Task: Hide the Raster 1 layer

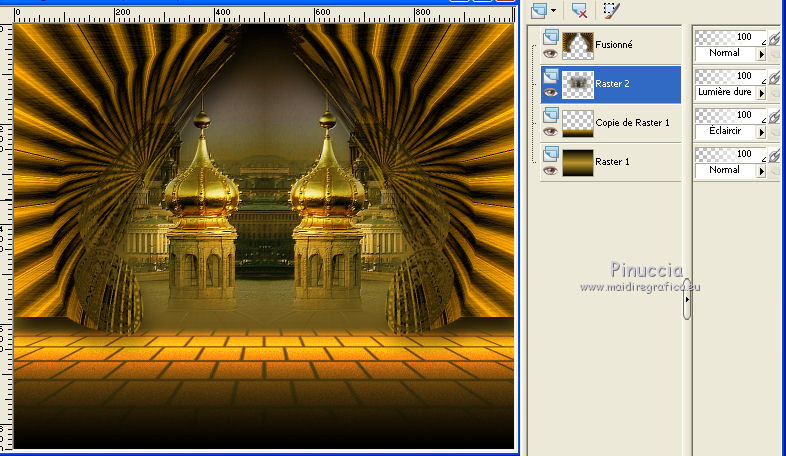Action: click(550, 171)
